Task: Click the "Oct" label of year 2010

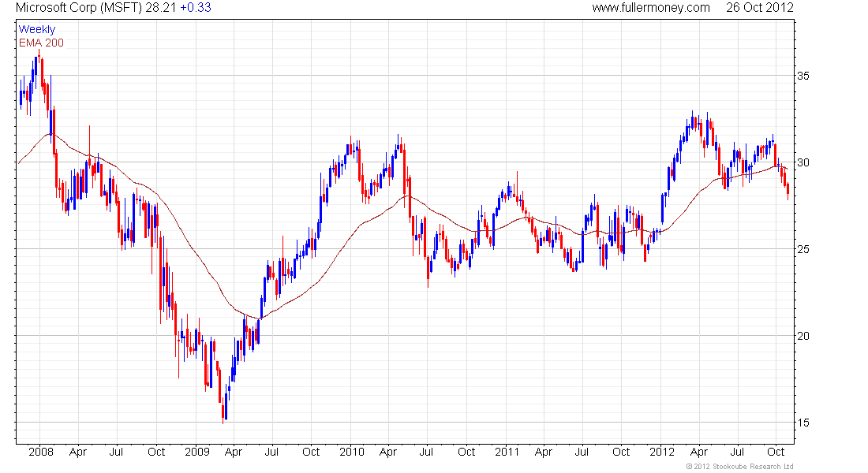Action: [x=466, y=452]
